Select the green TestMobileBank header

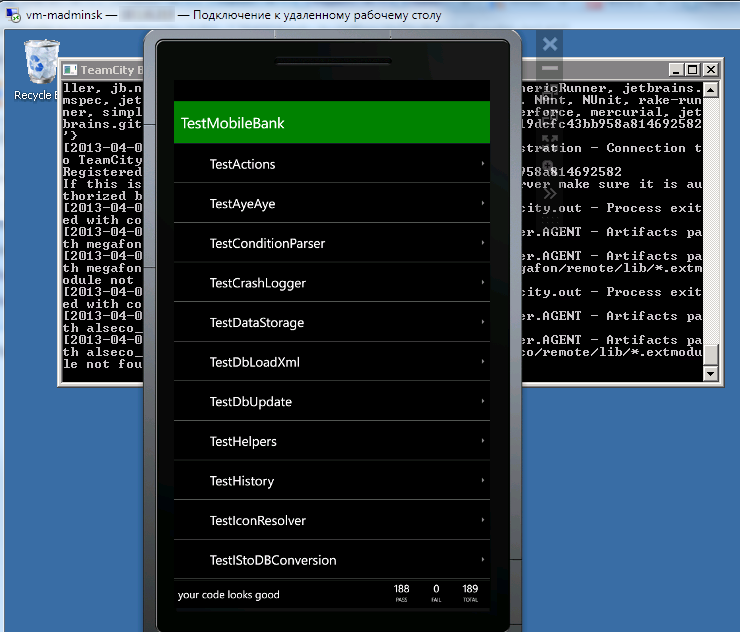click(x=332, y=122)
